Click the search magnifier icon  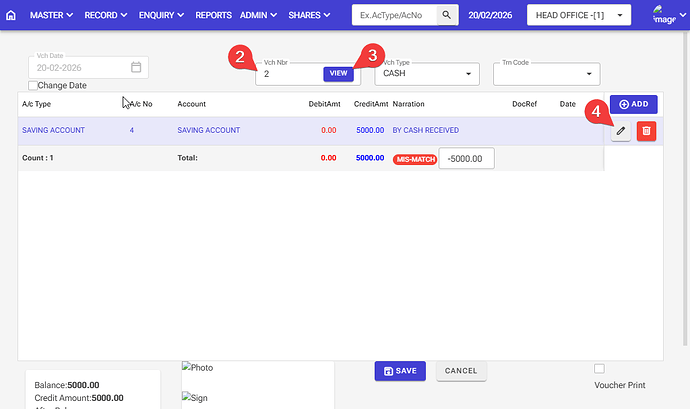click(x=448, y=16)
